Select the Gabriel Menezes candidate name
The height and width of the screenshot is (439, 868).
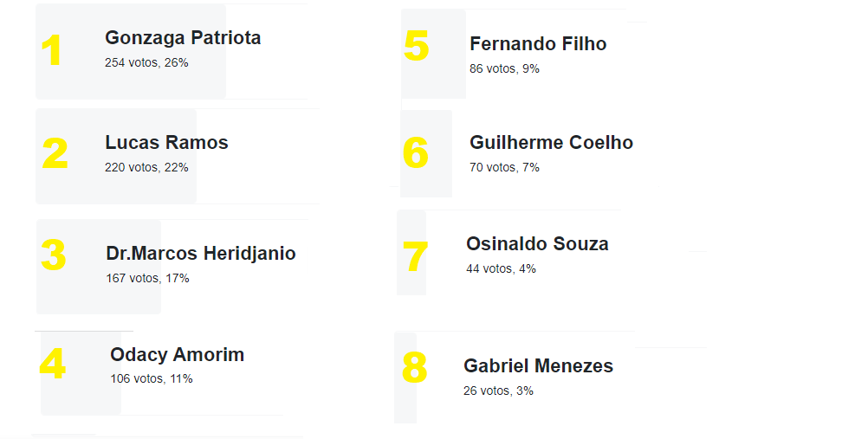pos(538,366)
